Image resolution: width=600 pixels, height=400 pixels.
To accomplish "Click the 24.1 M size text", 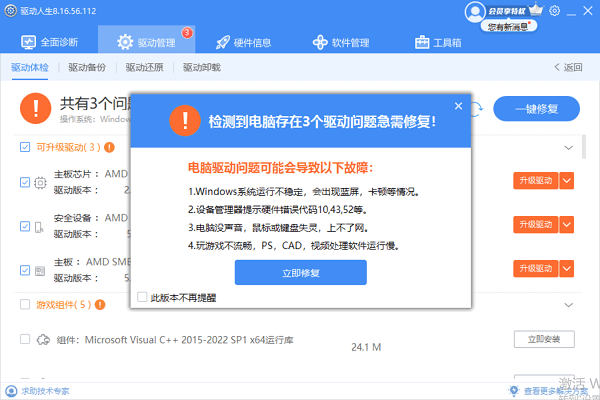I will [366, 347].
